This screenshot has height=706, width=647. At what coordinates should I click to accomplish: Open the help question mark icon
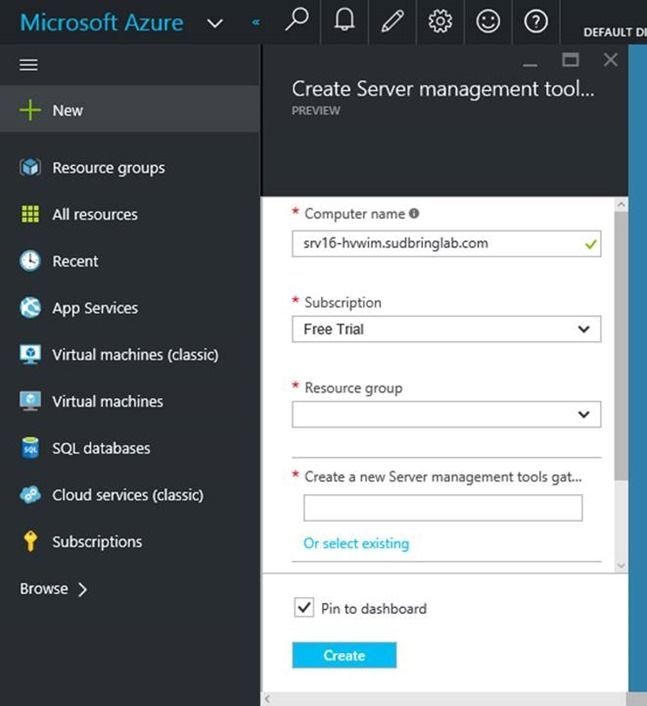pos(536,22)
